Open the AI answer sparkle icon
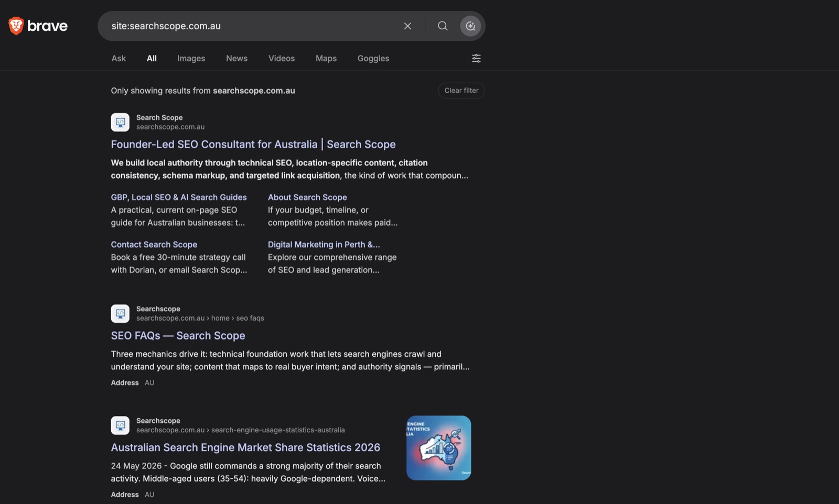The image size is (839, 504). pos(470,26)
